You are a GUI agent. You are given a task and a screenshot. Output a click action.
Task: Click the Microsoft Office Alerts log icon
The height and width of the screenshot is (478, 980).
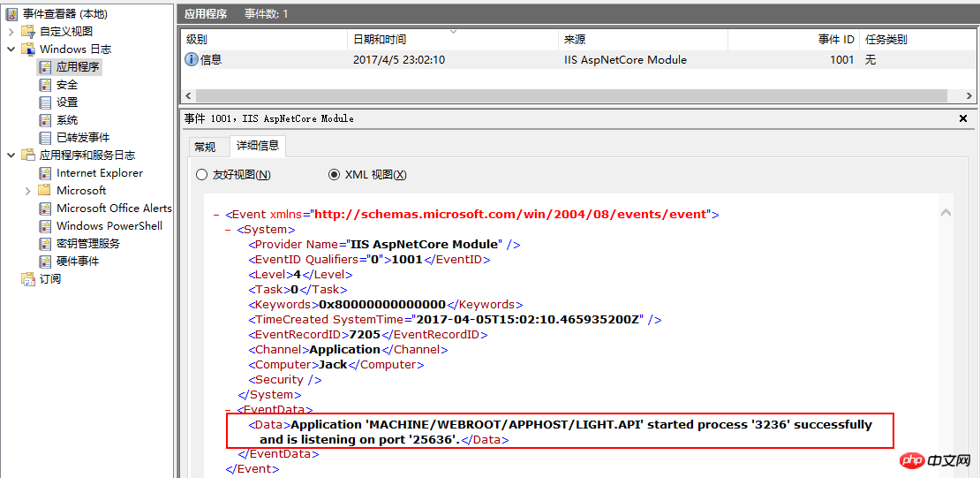[x=45, y=208]
